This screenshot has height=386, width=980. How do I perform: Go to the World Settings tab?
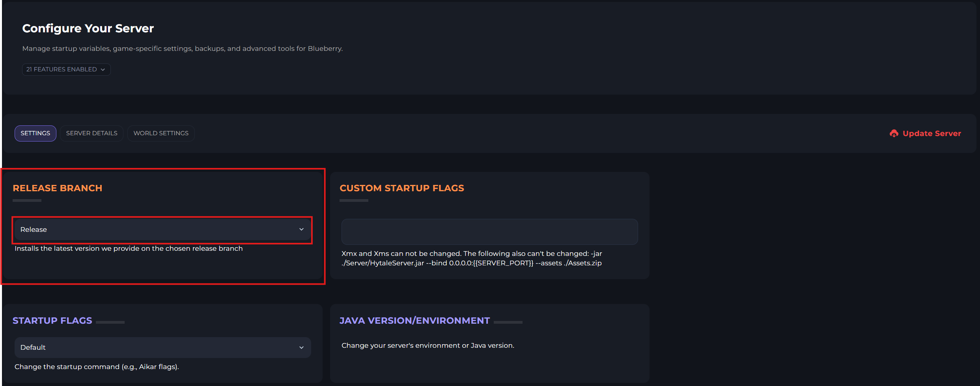(x=161, y=133)
